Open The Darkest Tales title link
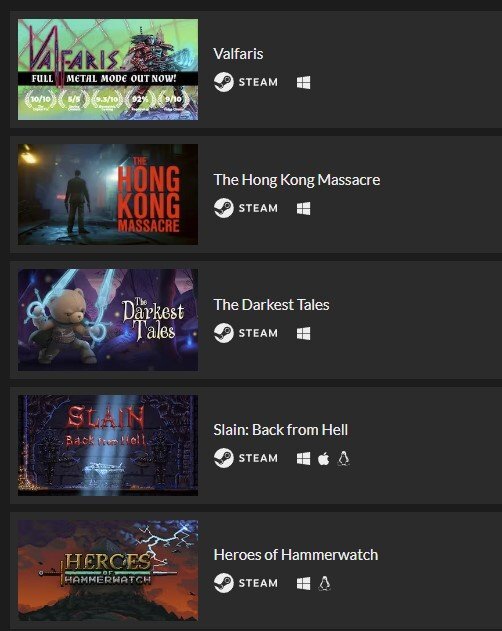 pos(271,305)
